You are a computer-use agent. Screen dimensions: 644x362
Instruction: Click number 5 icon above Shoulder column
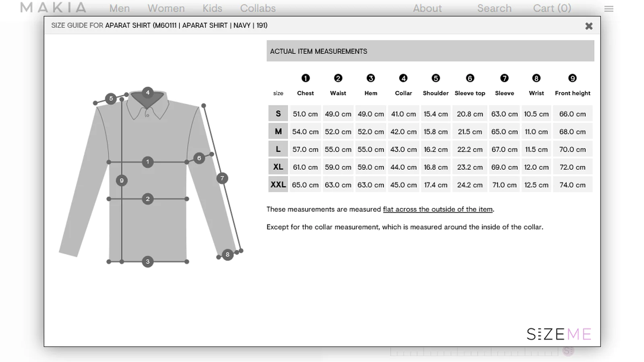[x=436, y=78]
